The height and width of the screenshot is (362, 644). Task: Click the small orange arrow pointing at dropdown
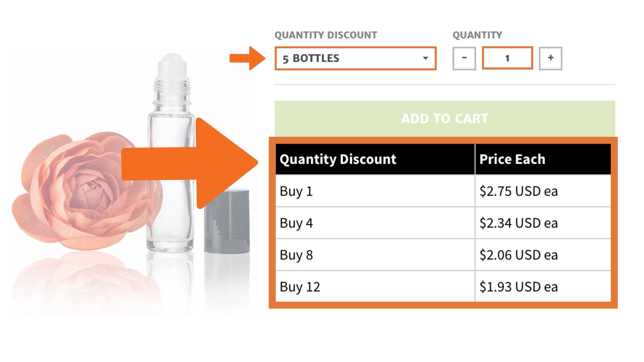click(x=247, y=58)
